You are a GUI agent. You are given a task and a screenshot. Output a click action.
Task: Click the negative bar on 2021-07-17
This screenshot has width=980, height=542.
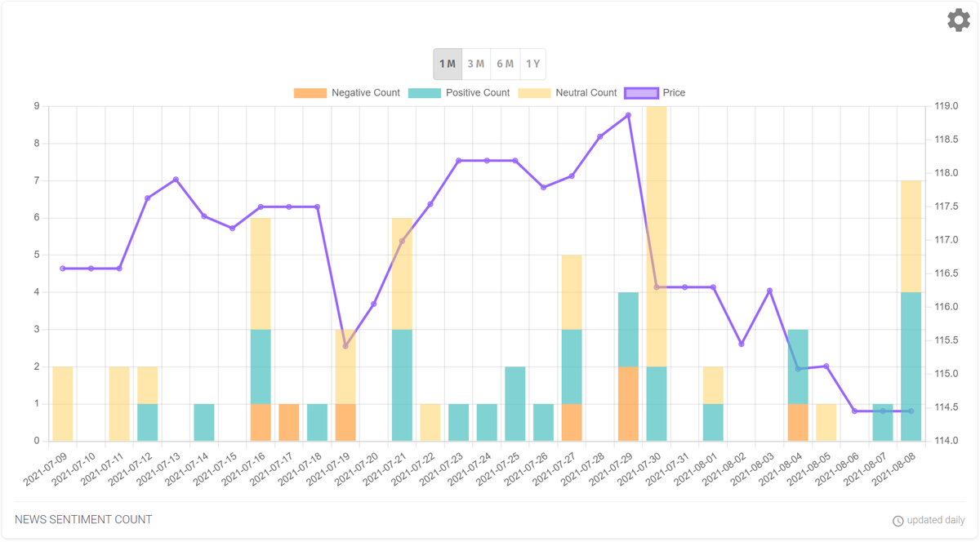[x=289, y=423]
